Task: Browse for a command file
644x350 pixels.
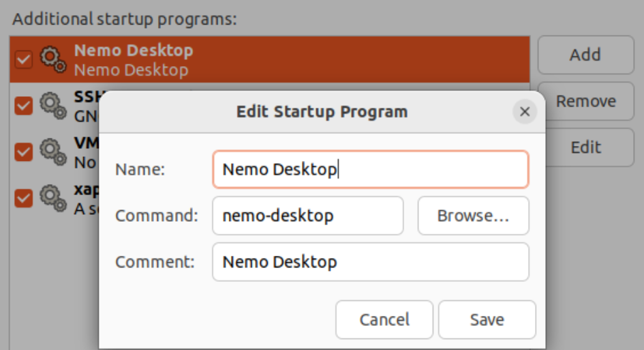Action: [x=473, y=216]
